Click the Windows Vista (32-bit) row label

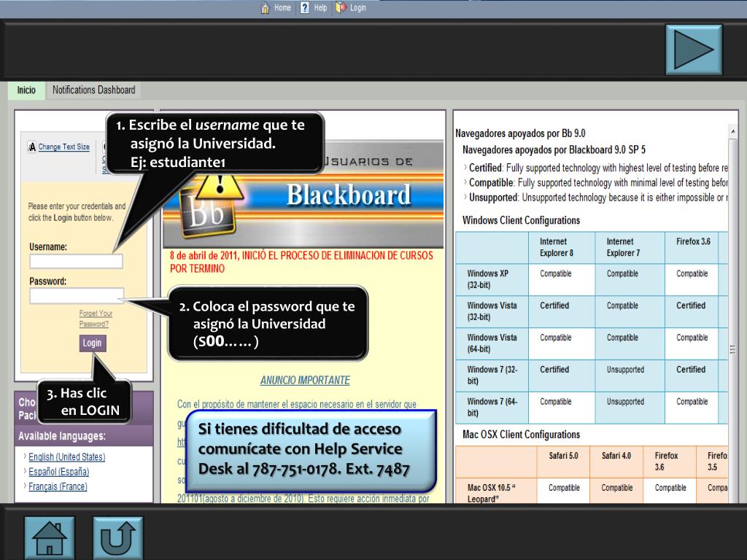coord(492,311)
